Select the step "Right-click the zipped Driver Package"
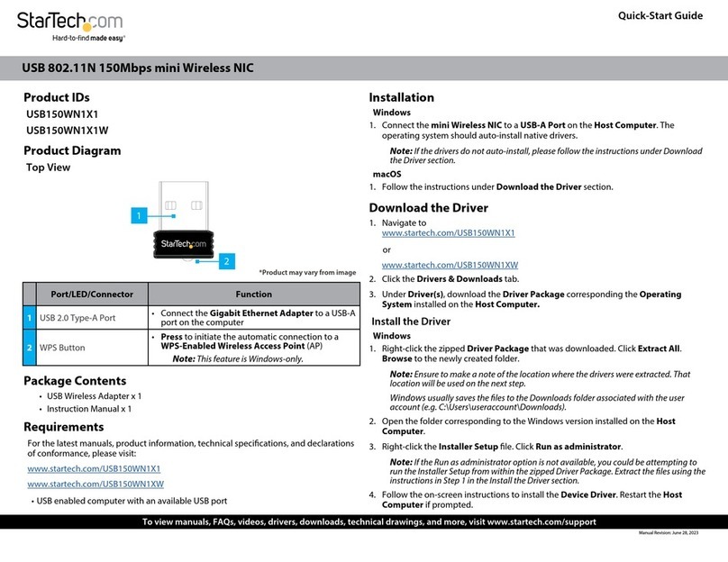 tap(532, 354)
